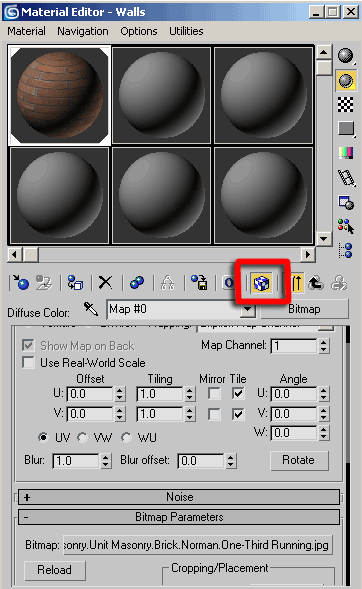This screenshot has width=362, height=589.
Task: Reset map to default with X icon
Action: [106, 282]
